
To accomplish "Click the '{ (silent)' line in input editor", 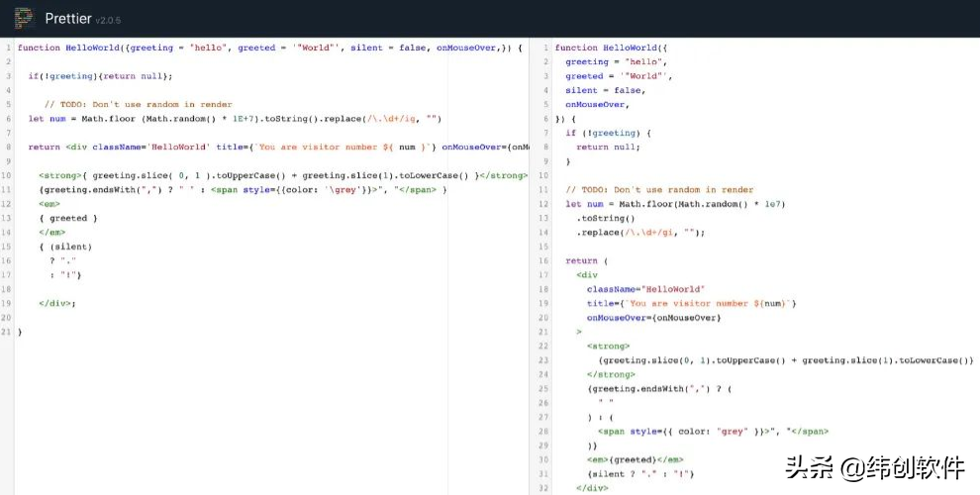I will pos(65,247).
